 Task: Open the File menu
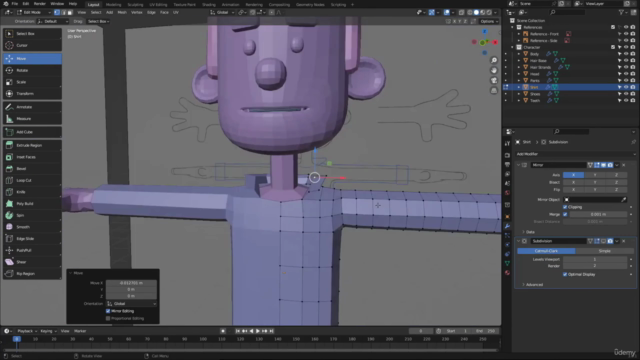pyautogui.click(x=15, y=4)
